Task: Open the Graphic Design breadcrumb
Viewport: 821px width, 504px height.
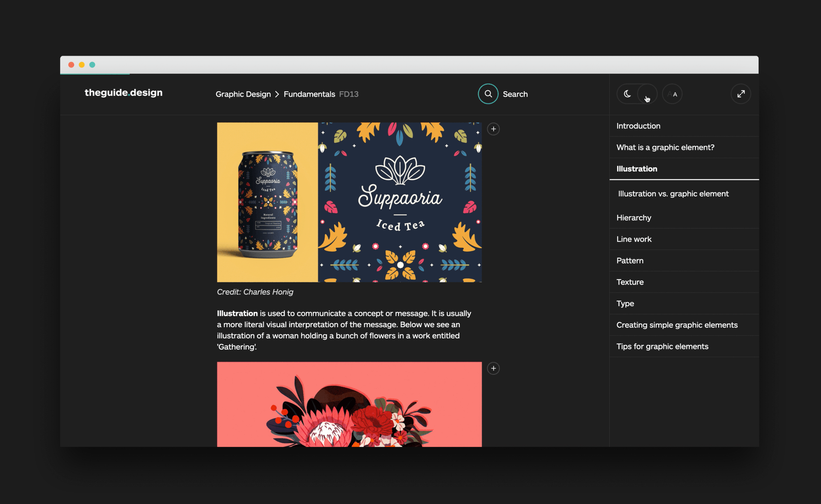Action: tap(243, 94)
